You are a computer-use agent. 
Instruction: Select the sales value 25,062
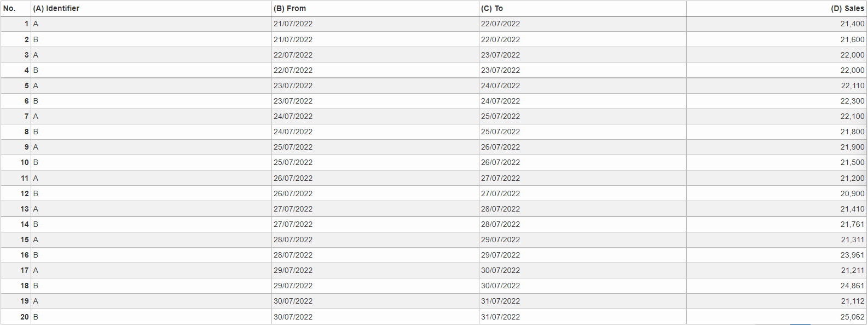pyautogui.click(x=852, y=317)
